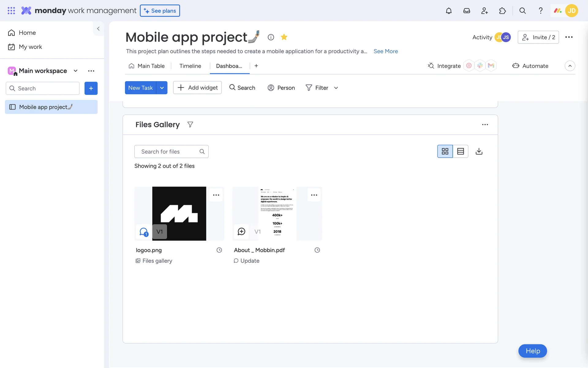This screenshot has height=368, width=588.
Task: Open board info icon beside the title
Action: click(x=271, y=37)
